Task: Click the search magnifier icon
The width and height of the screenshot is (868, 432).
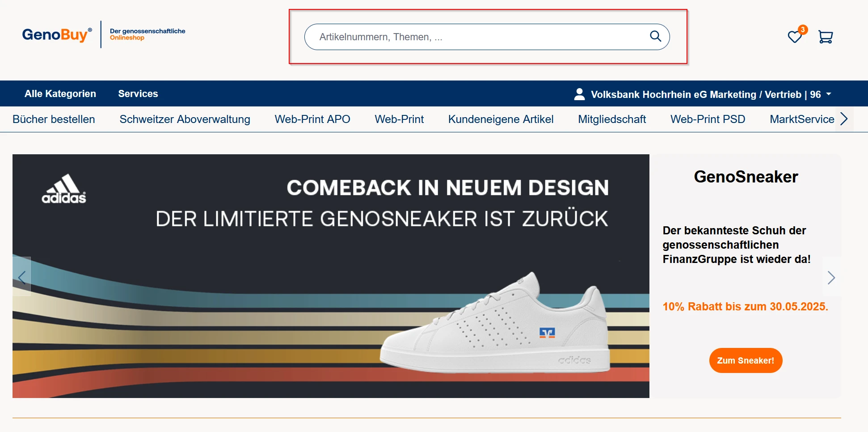Action: tap(655, 36)
